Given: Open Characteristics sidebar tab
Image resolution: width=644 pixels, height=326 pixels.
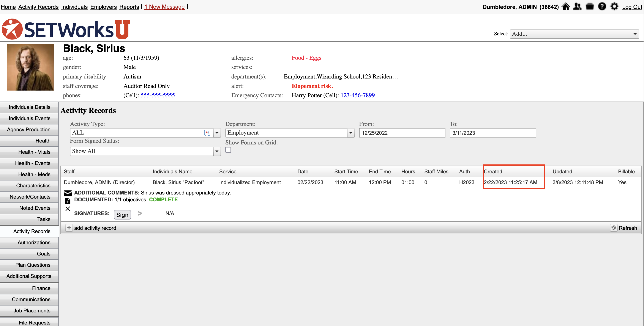Looking at the screenshot, I should click(29, 186).
